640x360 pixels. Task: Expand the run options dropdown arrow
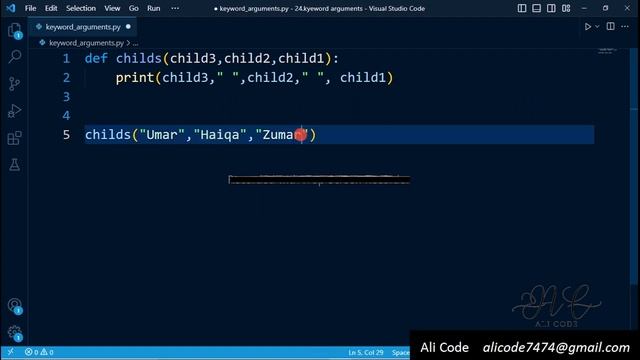pos(597,27)
